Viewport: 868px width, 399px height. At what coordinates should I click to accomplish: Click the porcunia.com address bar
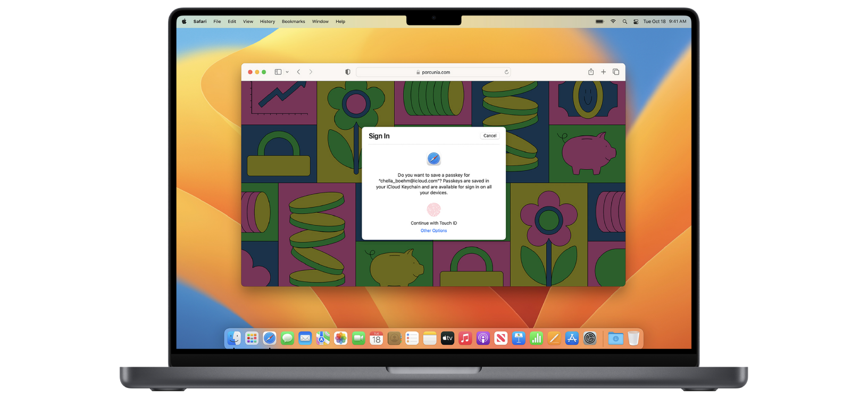pyautogui.click(x=433, y=72)
